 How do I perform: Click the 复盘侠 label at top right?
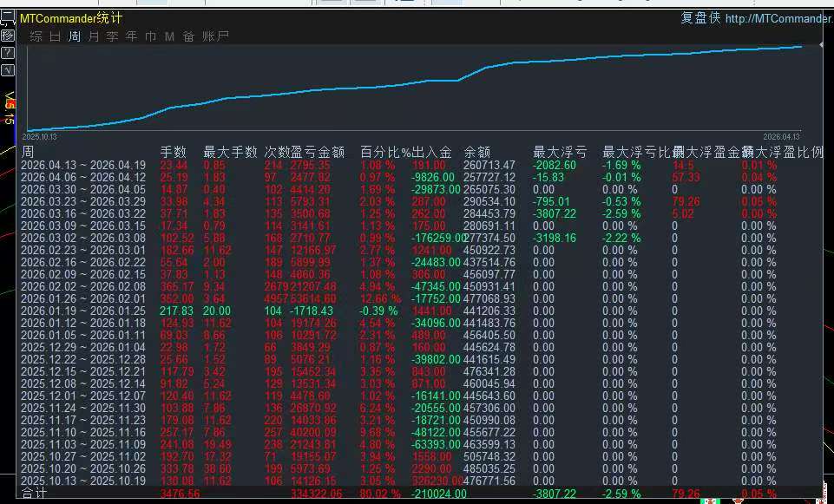pyautogui.click(x=700, y=18)
